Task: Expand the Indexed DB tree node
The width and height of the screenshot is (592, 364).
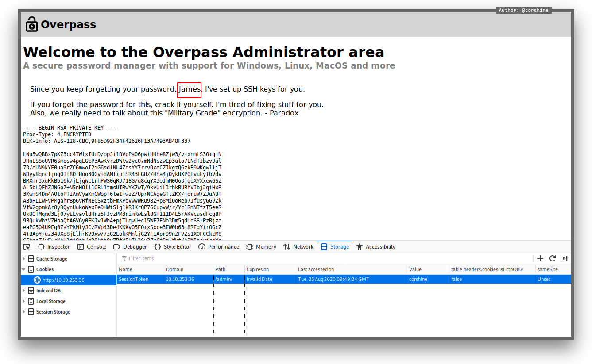Action: (24, 291)
